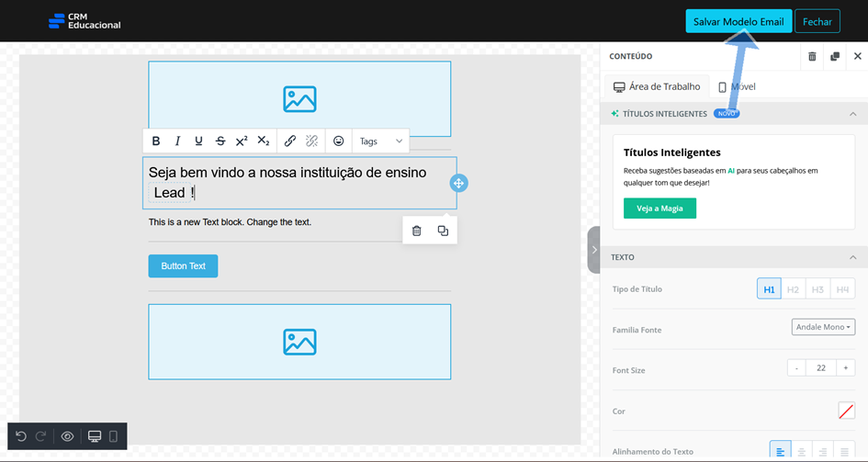This screenshot has height=462, width=868.
Task: Close the Conteúdo panel
Action: [858, 56]
